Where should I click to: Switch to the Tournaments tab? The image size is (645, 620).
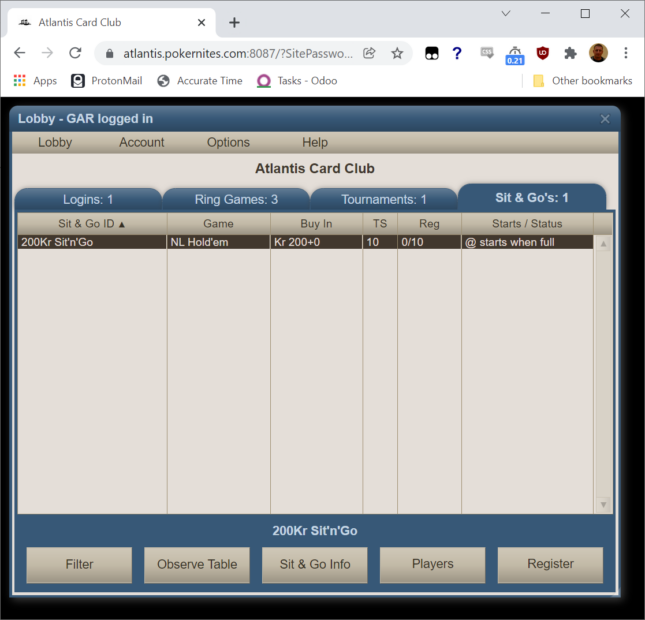coord(383,199)
